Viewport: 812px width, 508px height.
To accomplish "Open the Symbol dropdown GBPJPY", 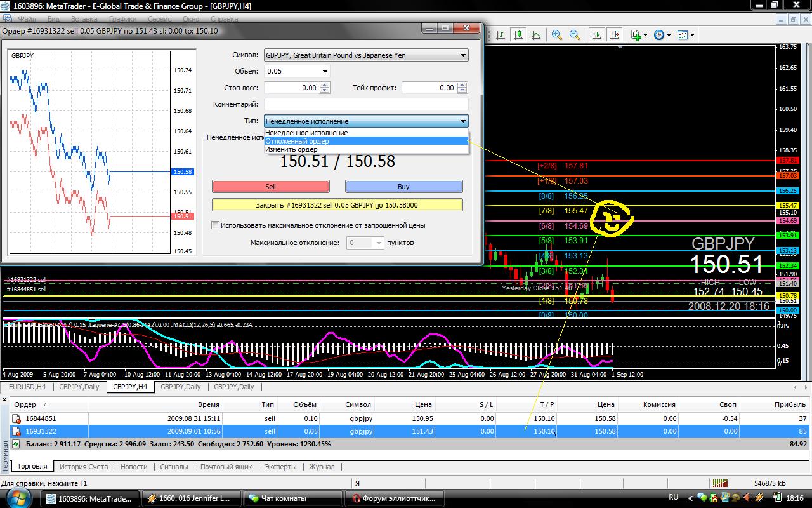I will (366, 55).
